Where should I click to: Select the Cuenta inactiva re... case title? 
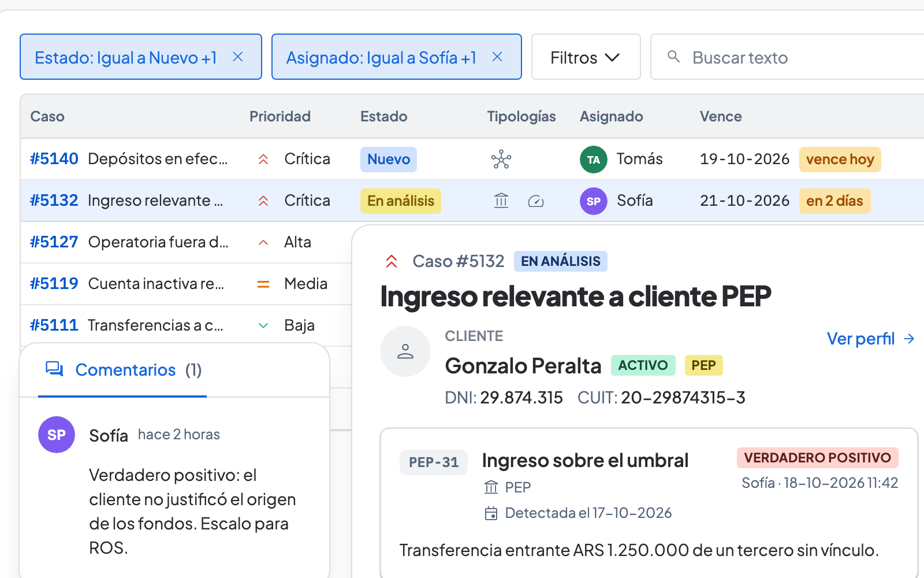click(x=156, y=284)
